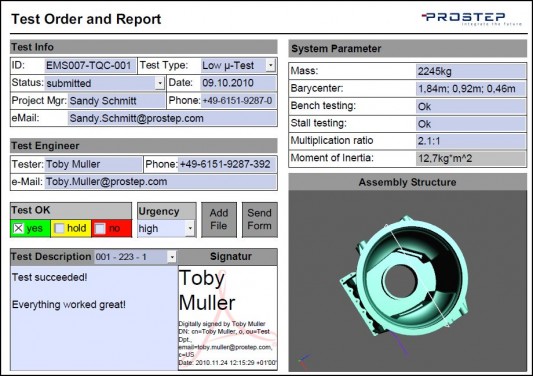Click the Project Mgr field Sandy Schmitt

pos(116,101)
